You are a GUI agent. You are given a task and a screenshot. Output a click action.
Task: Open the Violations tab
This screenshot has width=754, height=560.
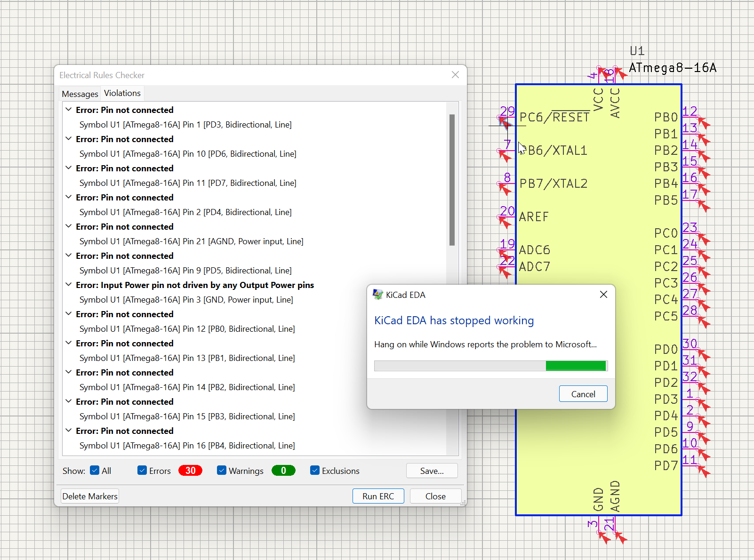(x=122, y=93)
